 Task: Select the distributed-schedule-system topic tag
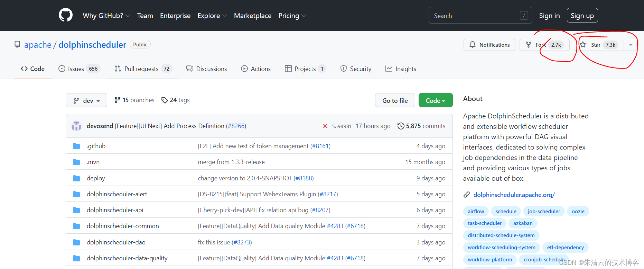pos(501,235)
